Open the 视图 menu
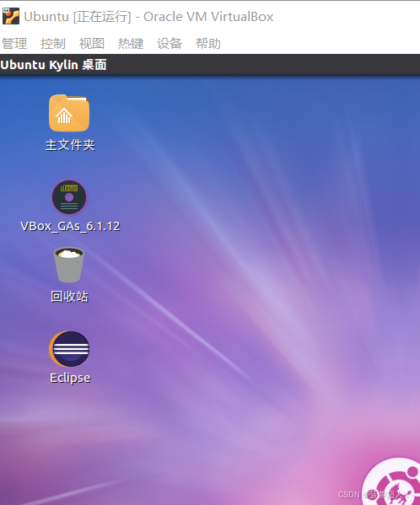This screenshot has height=505, width=420. pos(92,44)
